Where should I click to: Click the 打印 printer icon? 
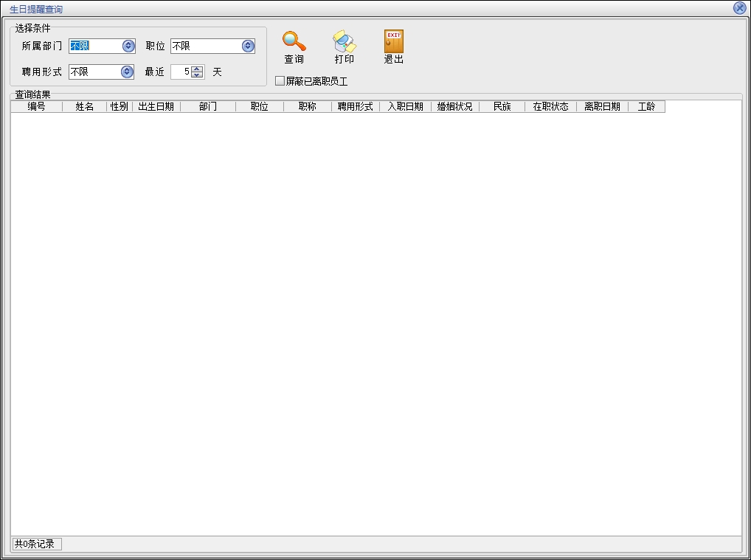click(x=344, y=41)
